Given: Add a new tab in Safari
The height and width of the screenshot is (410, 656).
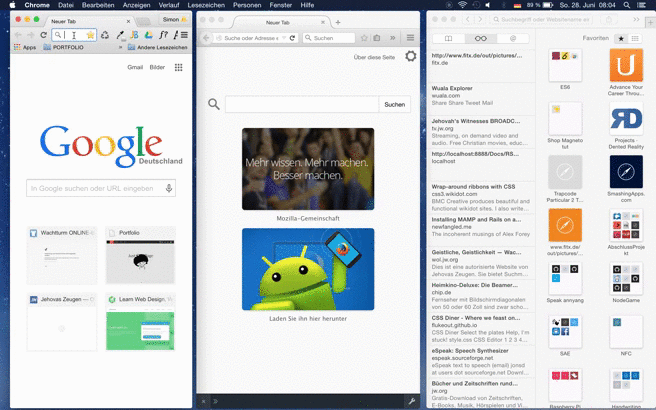Looking at the screenshot, I should click(x=651, y=23).
